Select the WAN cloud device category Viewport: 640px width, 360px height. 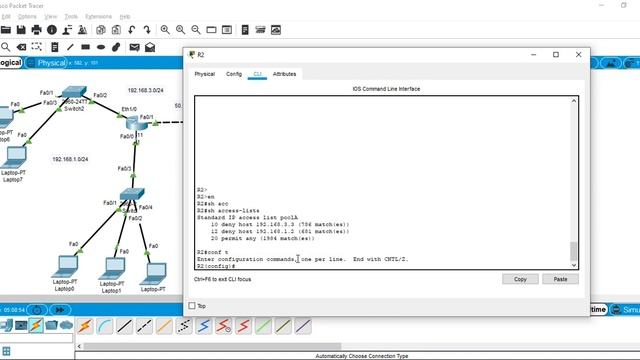tap(66, 325)
